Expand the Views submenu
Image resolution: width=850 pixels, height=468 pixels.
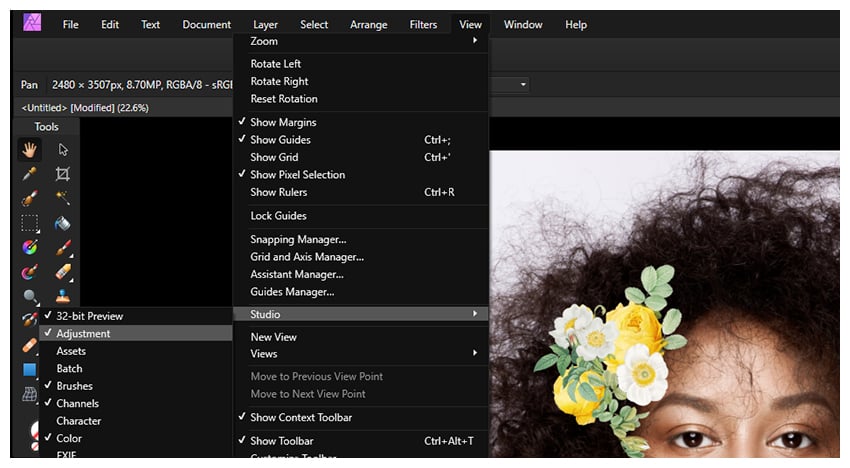[360, 354]
